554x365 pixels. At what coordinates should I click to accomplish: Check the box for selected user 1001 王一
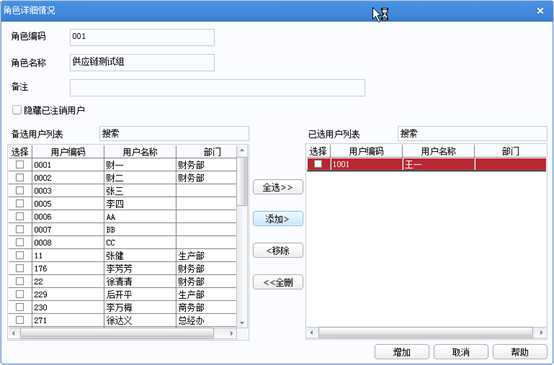click(318, 164)
